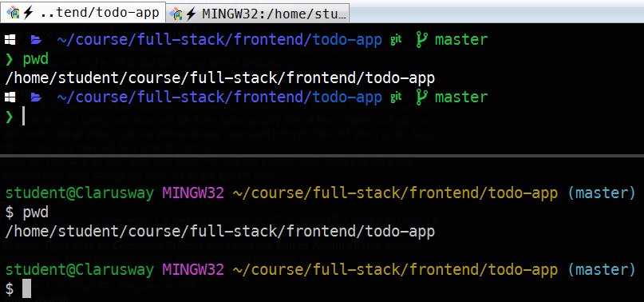The height and width of the screenshot is (302, 644).
Task: Click the second yellow ~/course path in lower pane
Action: pyautogui.click(x=395, y=270)
